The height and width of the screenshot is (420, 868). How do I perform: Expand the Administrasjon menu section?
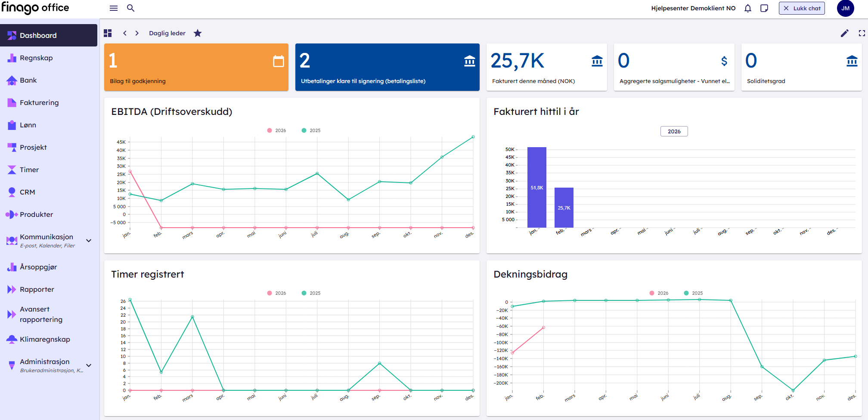point(89,365)
